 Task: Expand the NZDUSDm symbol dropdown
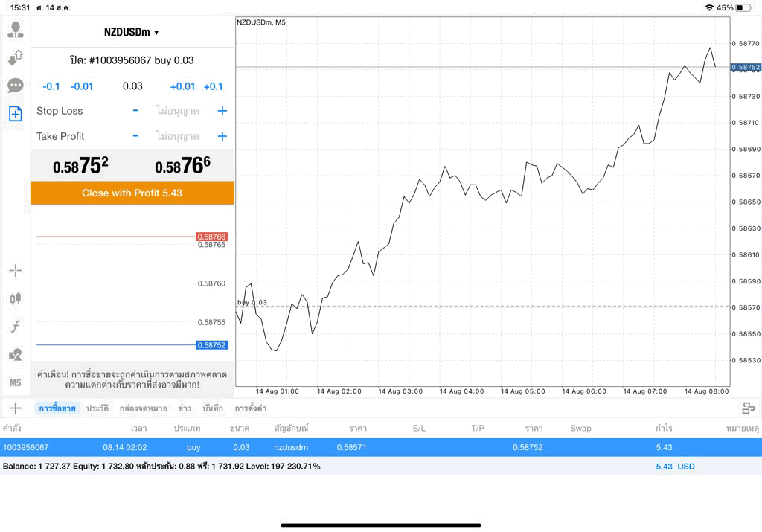pyautogui.click(x=131, y=32)
